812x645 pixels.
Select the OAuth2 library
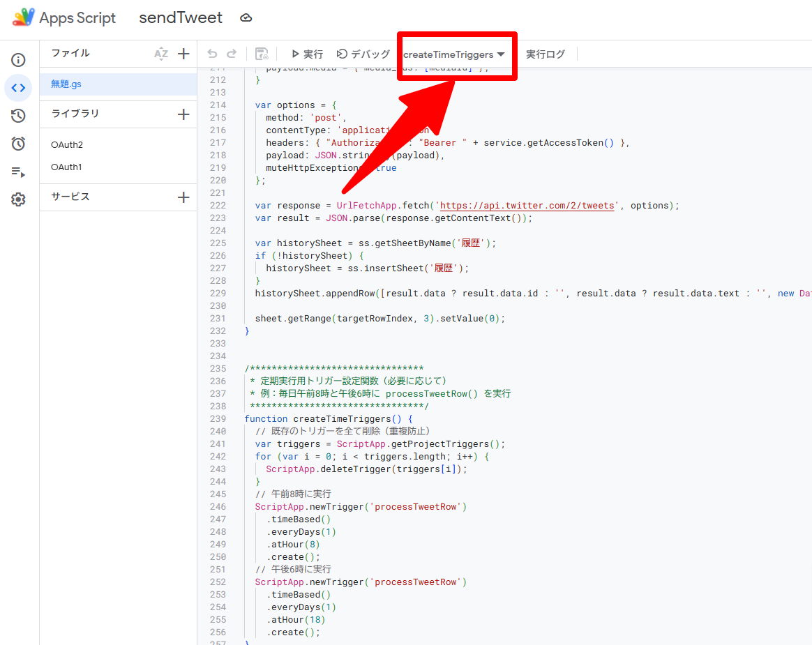point(67,144)
